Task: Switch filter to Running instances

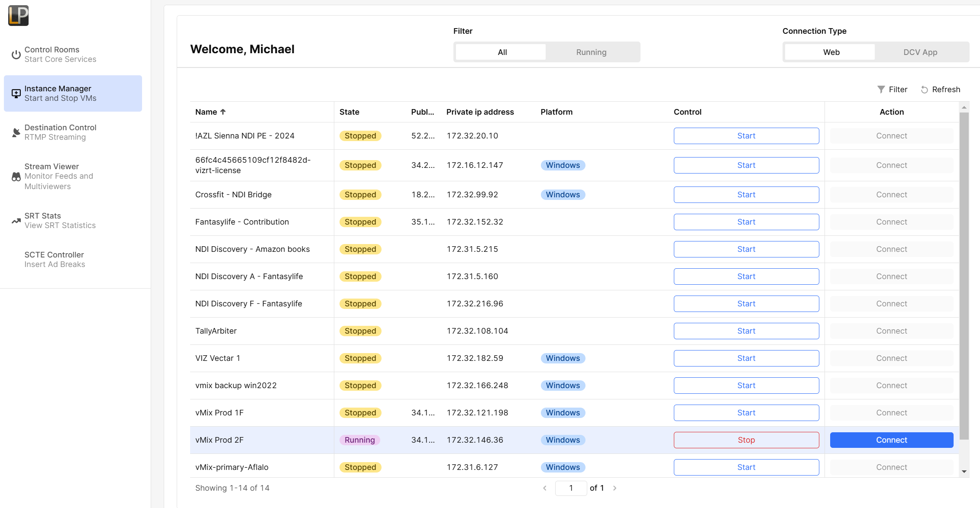Action: point(591,52)
